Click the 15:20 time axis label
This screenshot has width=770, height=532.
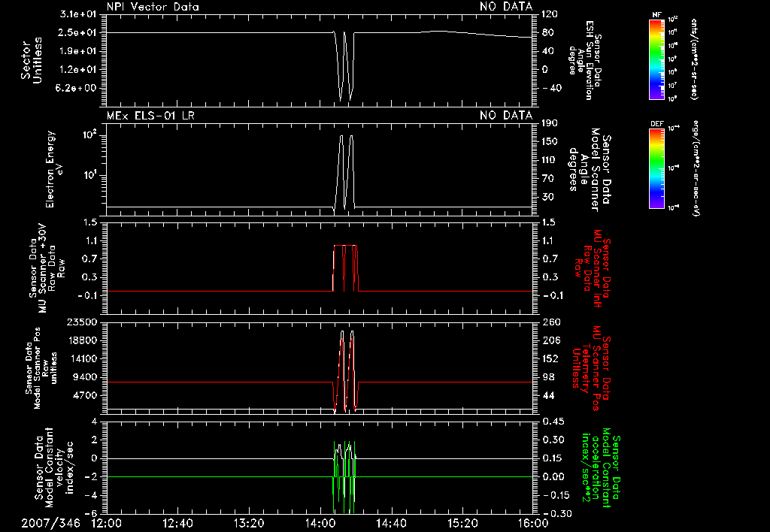[x=462, y=523]
